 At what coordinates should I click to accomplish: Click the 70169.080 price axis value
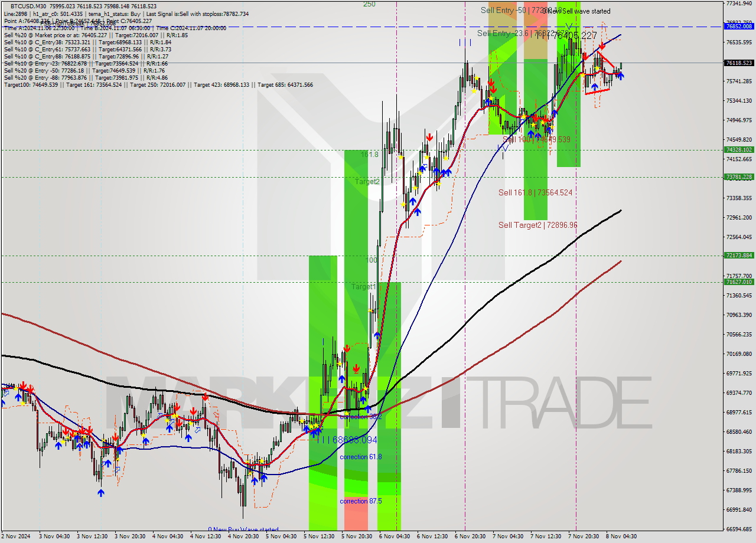(739, 354)
